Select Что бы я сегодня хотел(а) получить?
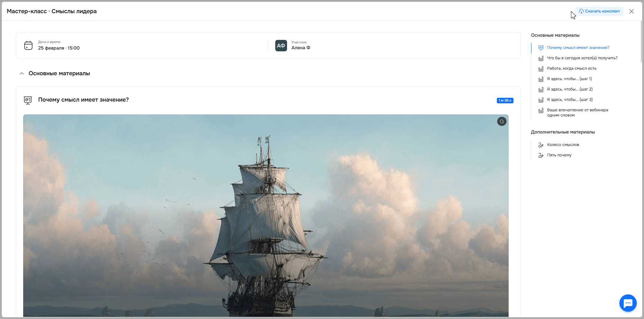The image size is (644, 319). point(582,58)
